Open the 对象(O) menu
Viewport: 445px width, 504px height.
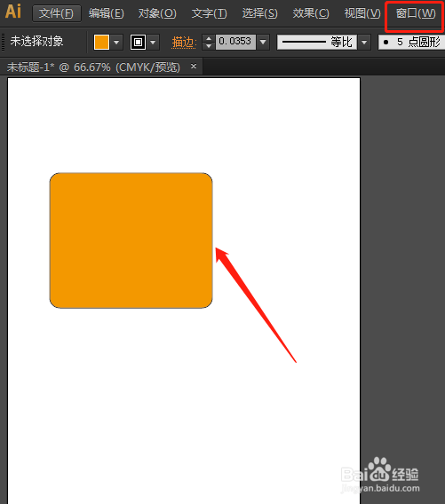coord(157,13)
